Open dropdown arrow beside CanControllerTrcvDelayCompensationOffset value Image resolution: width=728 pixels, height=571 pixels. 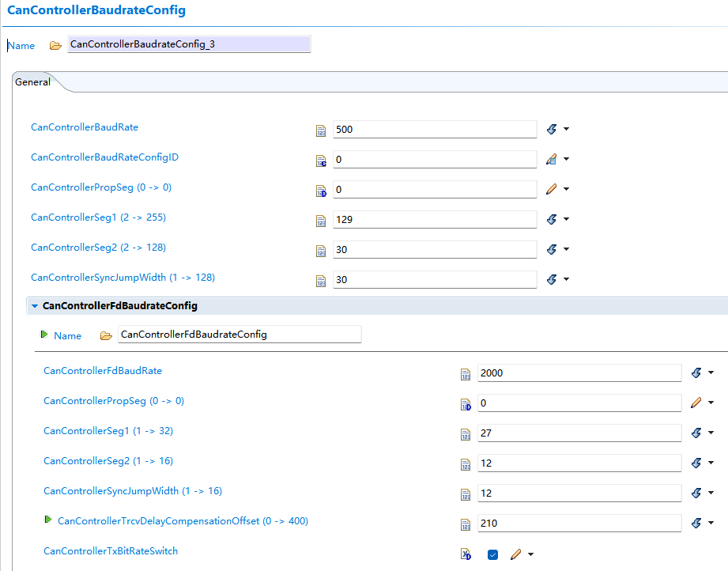coord(711,523)
